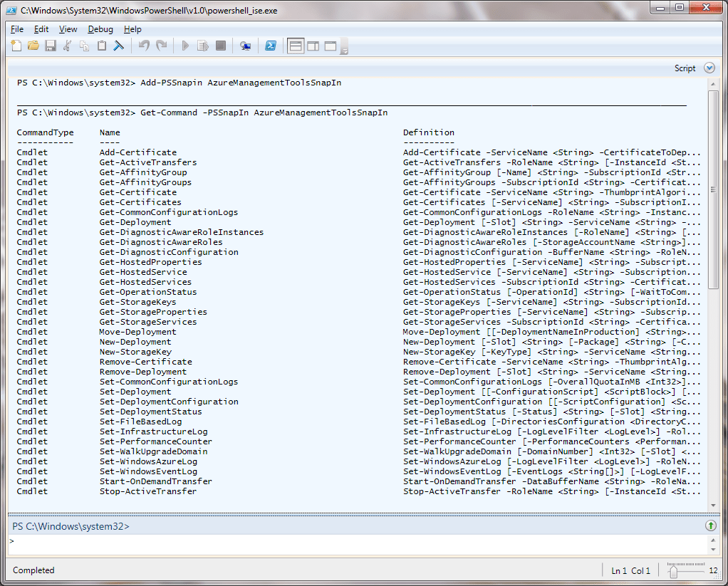Click the Definition column header text

(x=429, y=132)
